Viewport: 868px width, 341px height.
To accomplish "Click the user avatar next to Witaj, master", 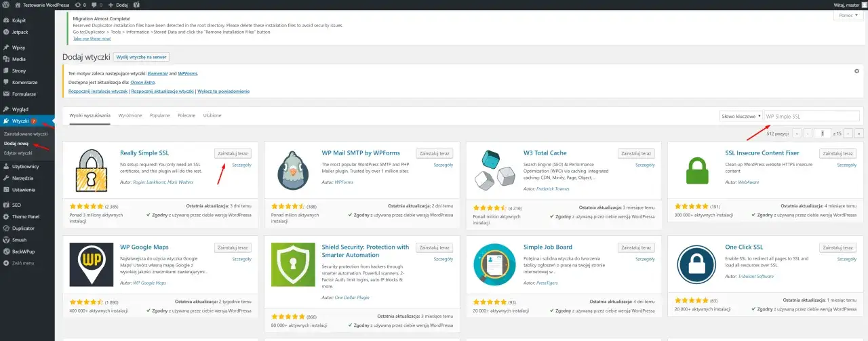I will [863, 4].
